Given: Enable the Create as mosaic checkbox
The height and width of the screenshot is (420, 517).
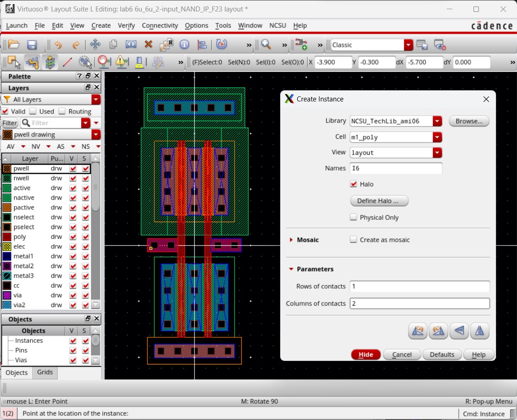Looking at the screenshot, I should 353,240.
